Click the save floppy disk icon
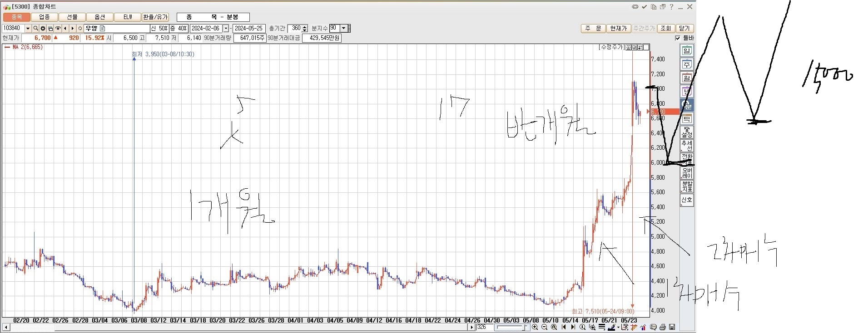The width and height of the screenshot is (868, 333). click(672, 327)
